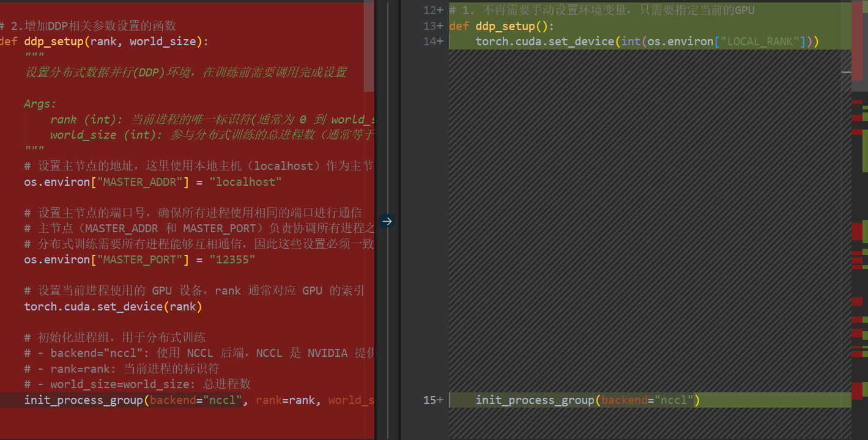Click the line os.environ["MASTER_PORT"] = "12355"
This screenshot has width=868, height=440.
139,260
